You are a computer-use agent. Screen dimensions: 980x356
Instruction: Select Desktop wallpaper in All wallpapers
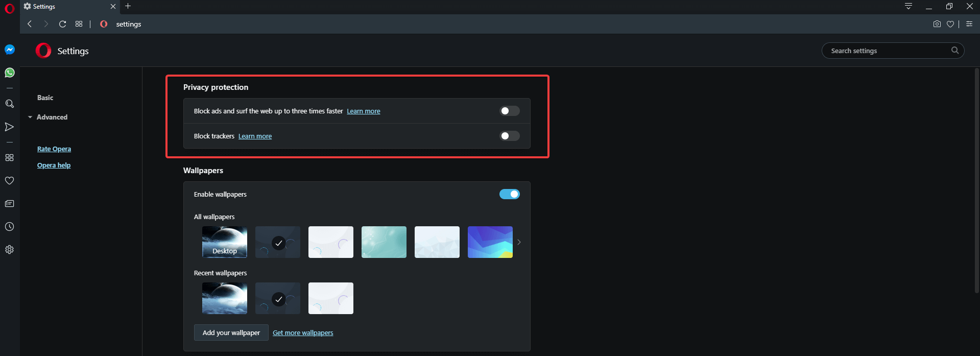coord(225,242)
